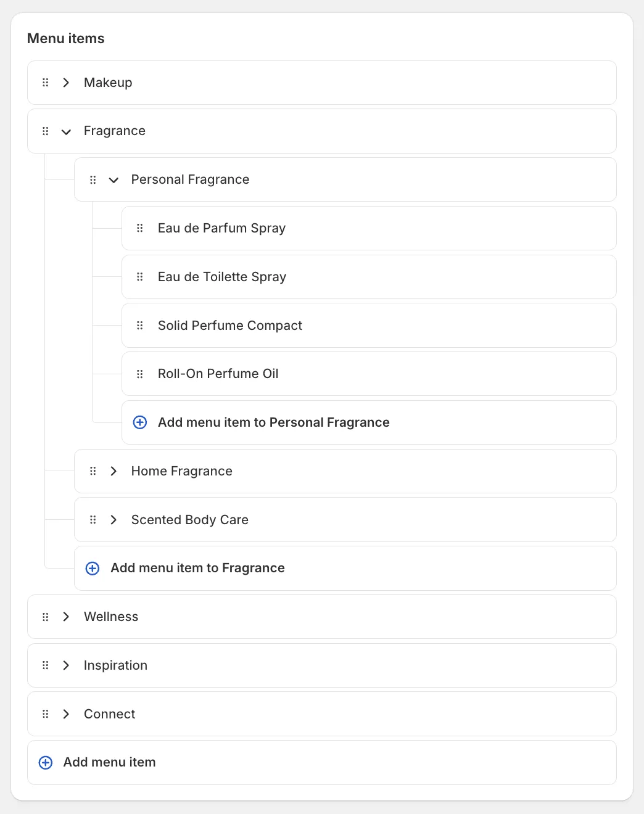
Task: Click the plus icon for Personal Fragrance
Action: pyautogui.click(x=140, y=422)
